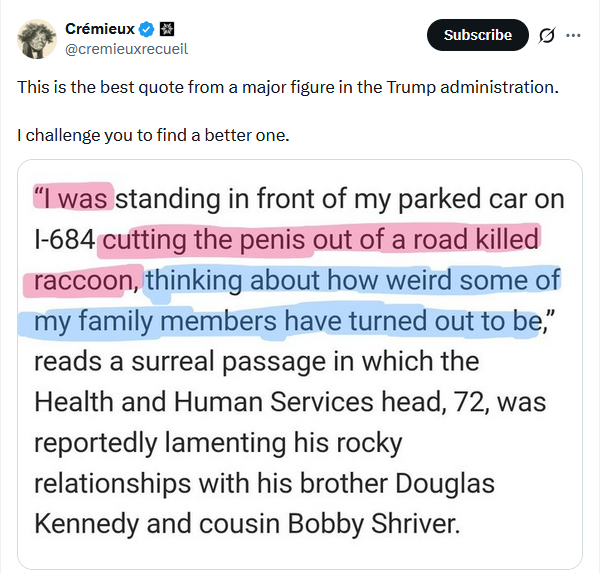Click the pink highlighted 'I was' text
The image size is (600, 574).
[x=71, y=199]
